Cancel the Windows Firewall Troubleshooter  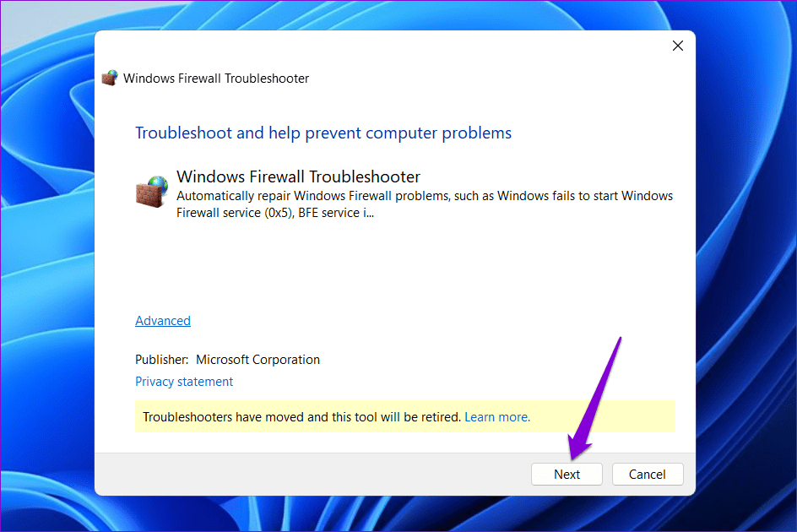pos(648,474)
